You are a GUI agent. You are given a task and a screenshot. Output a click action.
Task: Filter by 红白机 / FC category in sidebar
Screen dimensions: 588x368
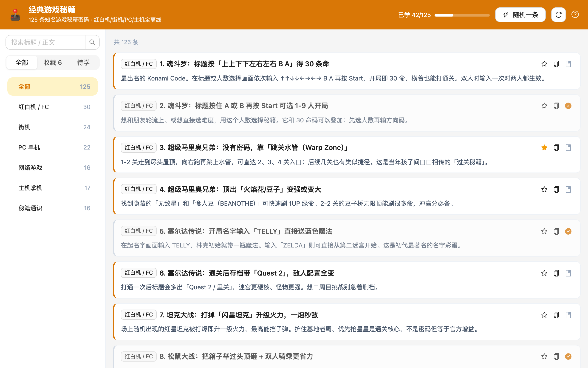(52, 107)
